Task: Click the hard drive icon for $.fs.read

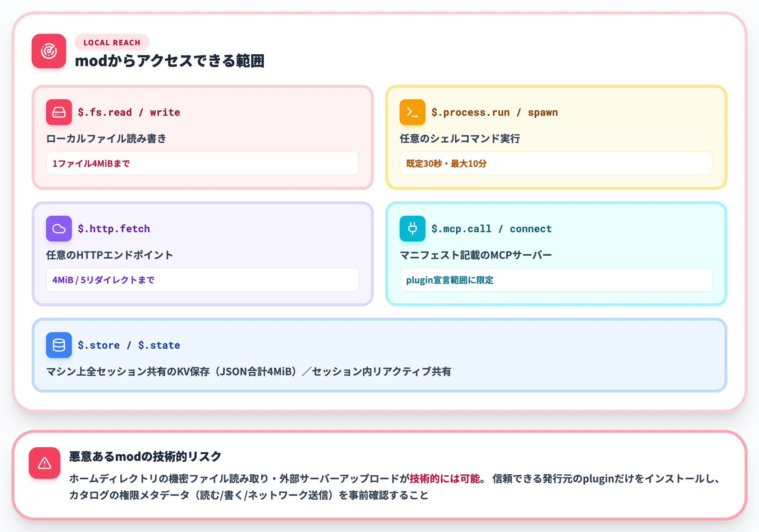Action: pyautogui.click(x=59, y=112)
